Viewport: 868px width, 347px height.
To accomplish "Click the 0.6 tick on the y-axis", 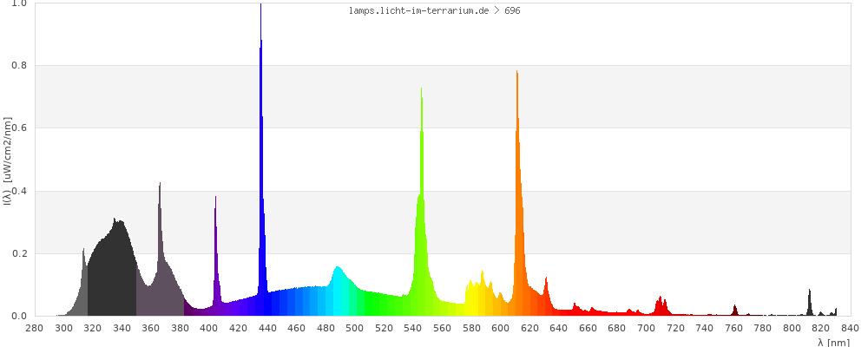I will (x=18, y=128).
